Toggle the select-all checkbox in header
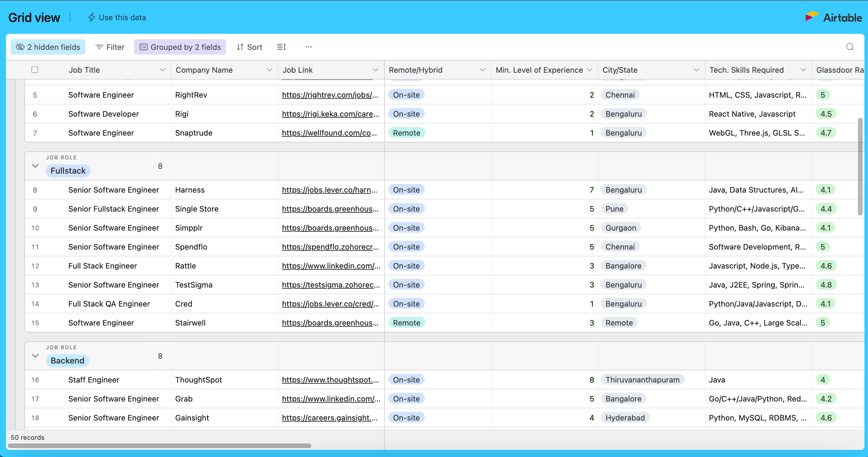This screenshot has width=868, height=457. 35,70
